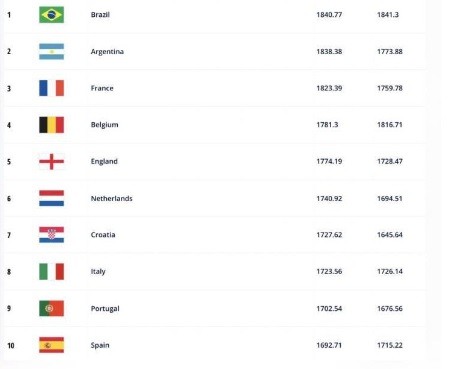
Task: Click the Portugal flag icon
Action: pyautogui.click(x=51, y=308)
